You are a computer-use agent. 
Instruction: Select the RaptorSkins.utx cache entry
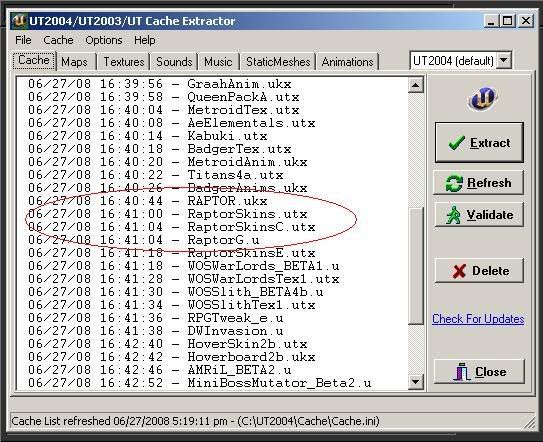[x=168, y=214]
